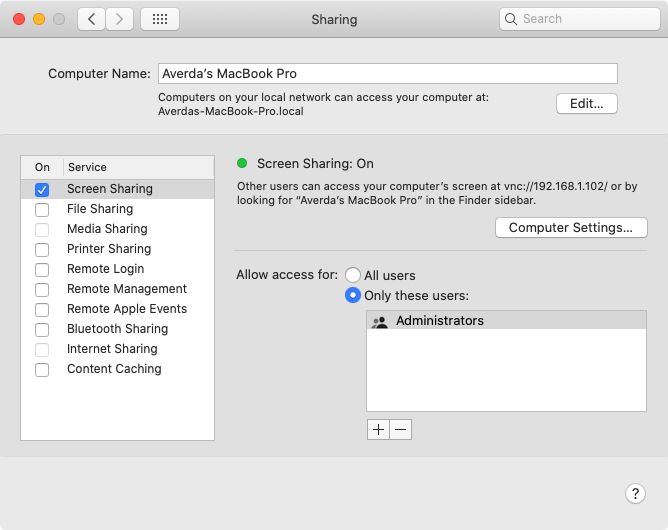Select the All users radio button
Image resolution: width=668 pixels, height=530 pixels.
coord(353,275)
